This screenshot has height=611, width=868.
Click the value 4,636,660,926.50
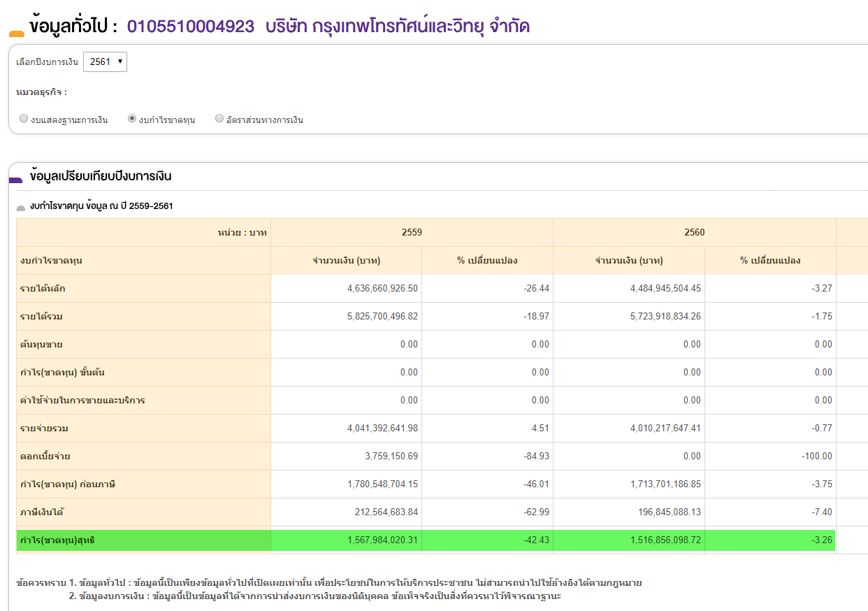click(382, 289)
